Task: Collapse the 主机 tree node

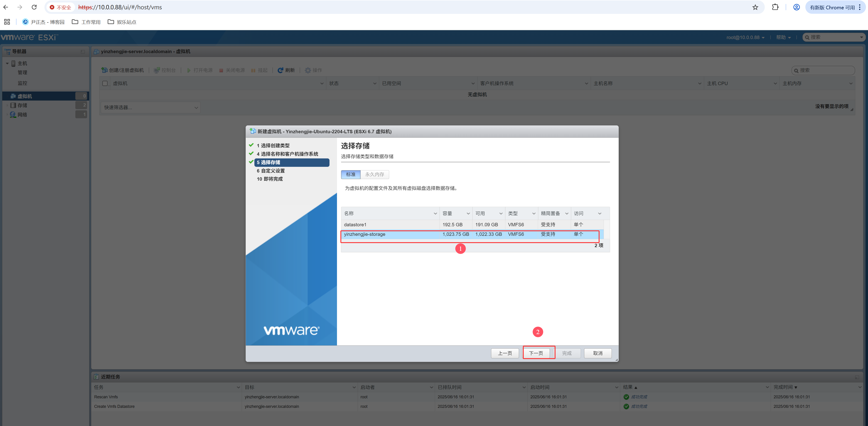Action: tap(7, 63)
